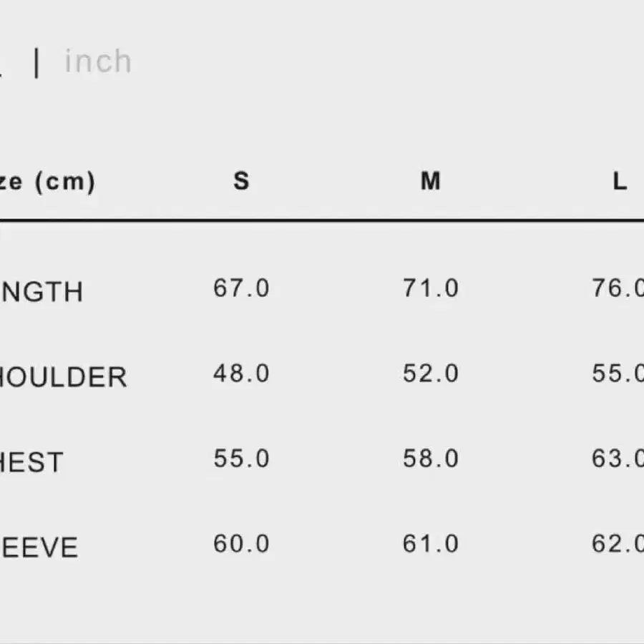Click the 48.0 shoulder value for S

point(241,374)
